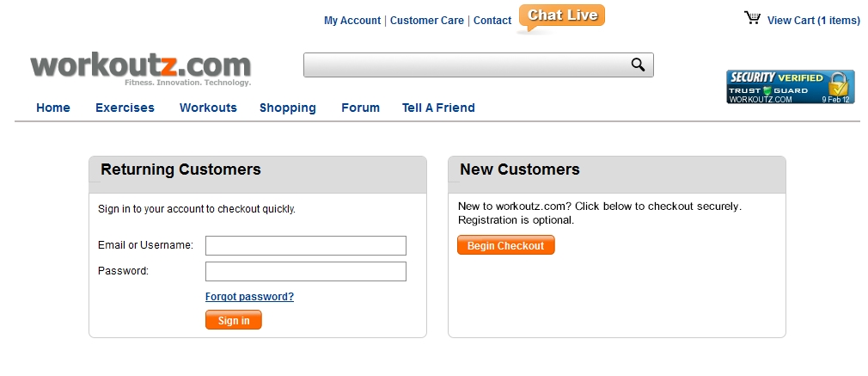Click the Begin Checkout button

point(506,245)
